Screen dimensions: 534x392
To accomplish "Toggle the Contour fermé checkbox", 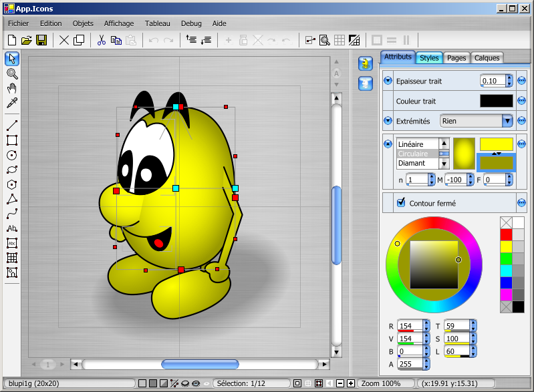I will click(x=401, y=202).
